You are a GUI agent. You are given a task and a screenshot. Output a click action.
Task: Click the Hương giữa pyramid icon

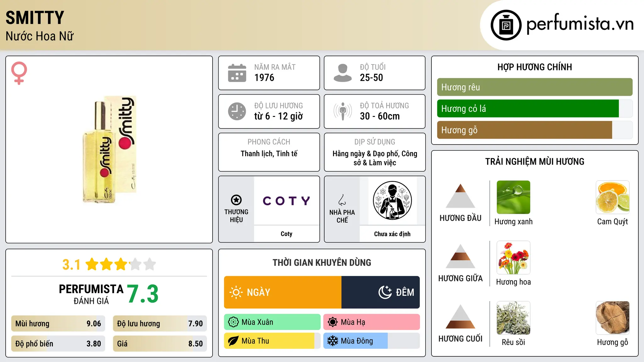point(460,256)
